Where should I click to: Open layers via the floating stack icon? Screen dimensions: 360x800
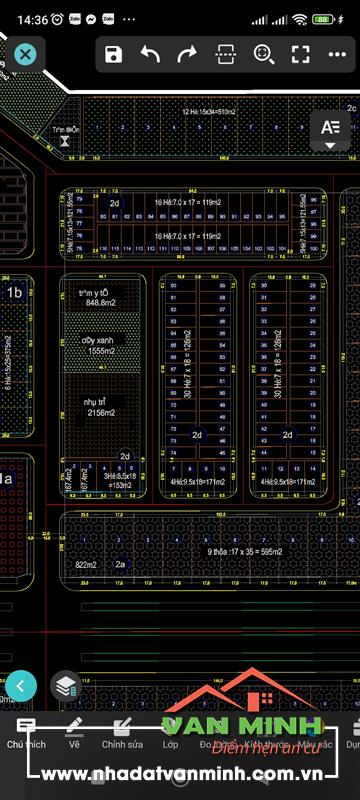[x=66, y=686]
